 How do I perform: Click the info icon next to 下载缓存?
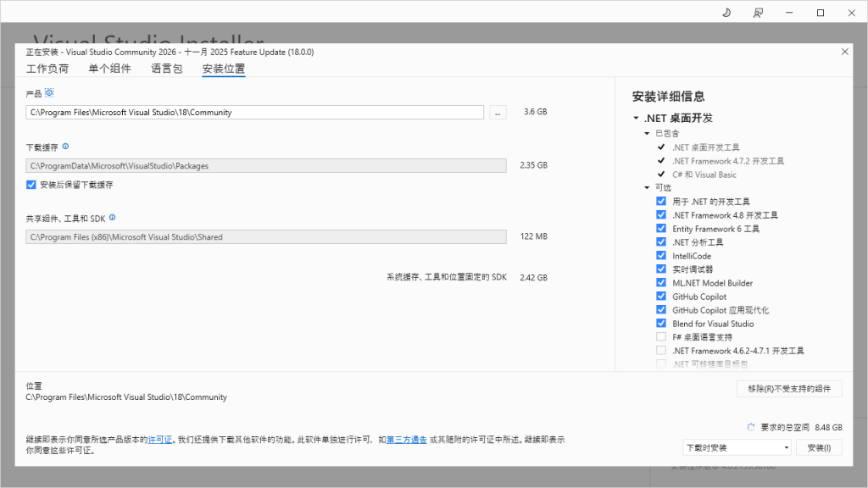pyautogui.click(x=65, y=147)
